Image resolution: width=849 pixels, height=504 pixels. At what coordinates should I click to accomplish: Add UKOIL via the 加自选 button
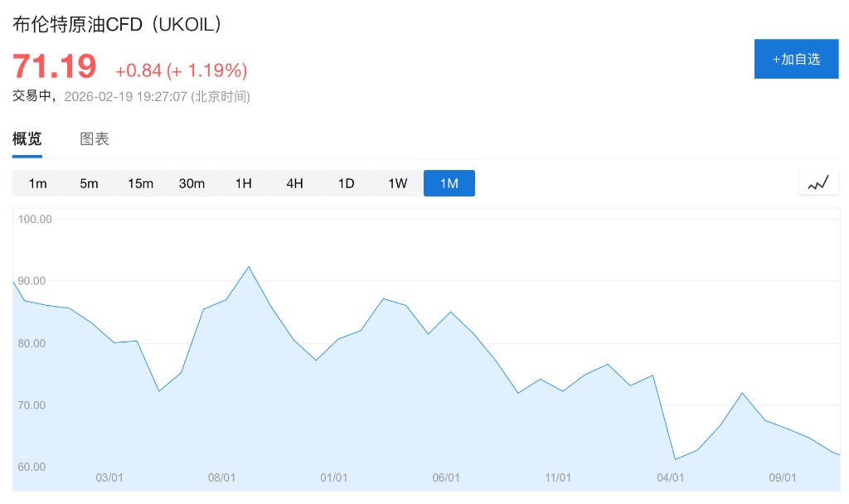796,59
